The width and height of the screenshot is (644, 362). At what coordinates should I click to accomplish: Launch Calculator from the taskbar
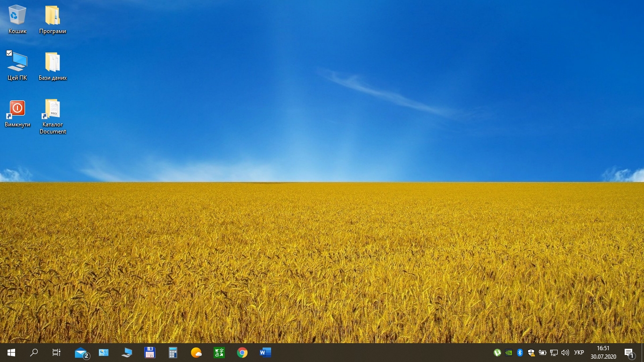pos(173,353)
